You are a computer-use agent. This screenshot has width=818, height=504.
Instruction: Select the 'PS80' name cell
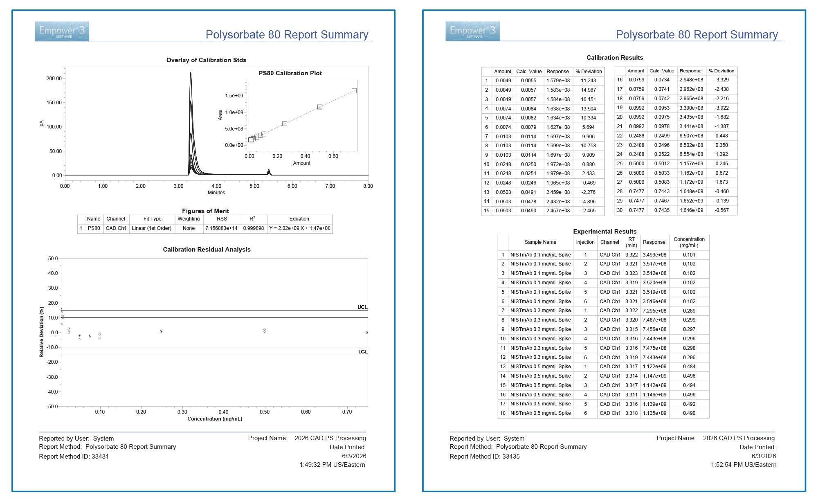click(x=94, y=228)
